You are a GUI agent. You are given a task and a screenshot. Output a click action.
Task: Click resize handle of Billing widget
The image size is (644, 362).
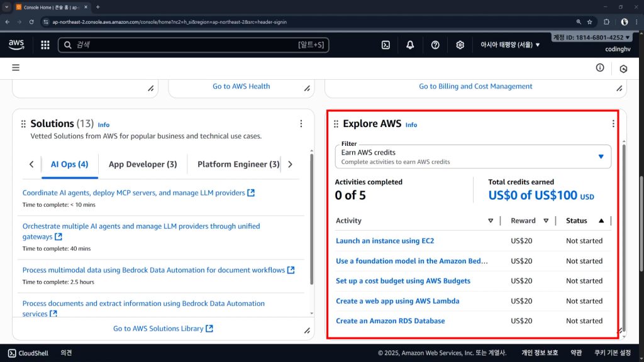[x=619, y=88]
